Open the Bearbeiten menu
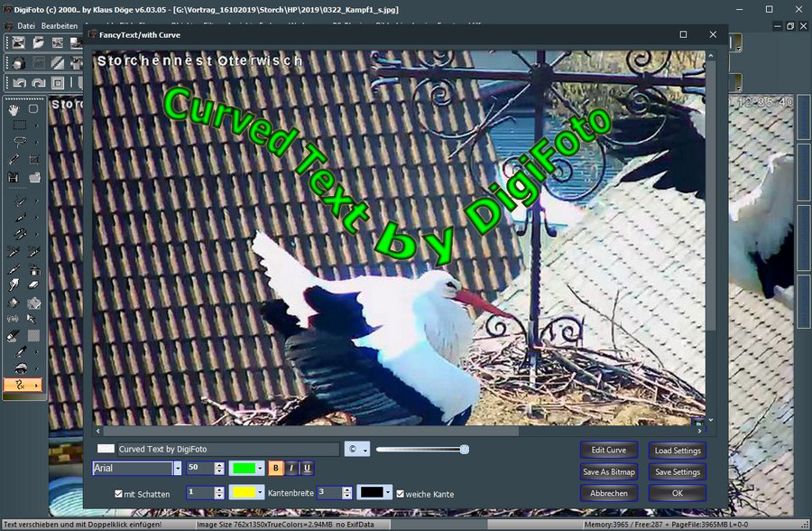The image size is (812, 531). (x=60, y=25)
